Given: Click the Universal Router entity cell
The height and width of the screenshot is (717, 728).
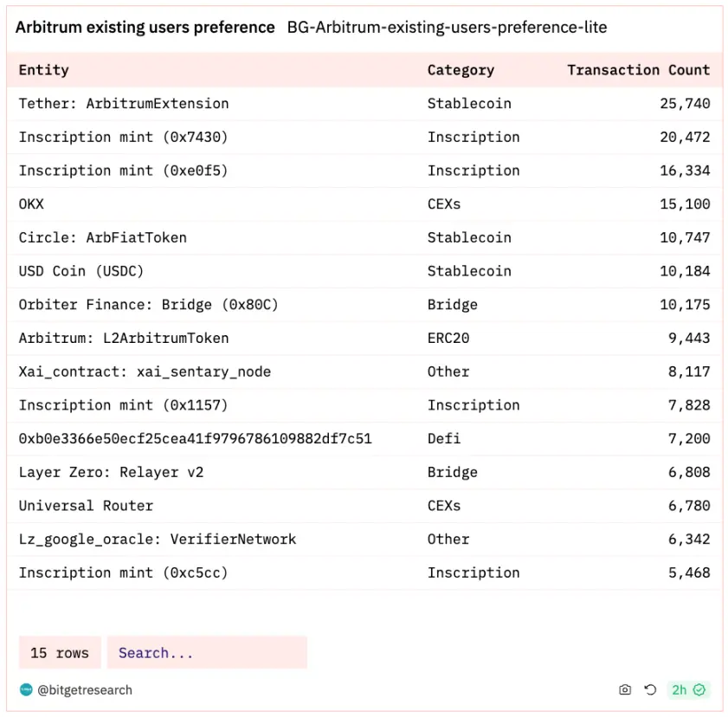Looking at the screenshot, I should click(86, 506).
